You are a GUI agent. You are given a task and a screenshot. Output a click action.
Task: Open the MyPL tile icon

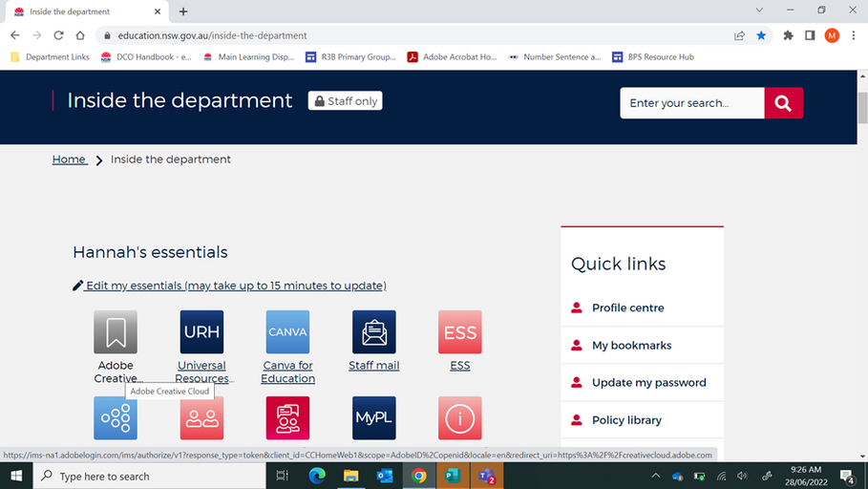373,418
